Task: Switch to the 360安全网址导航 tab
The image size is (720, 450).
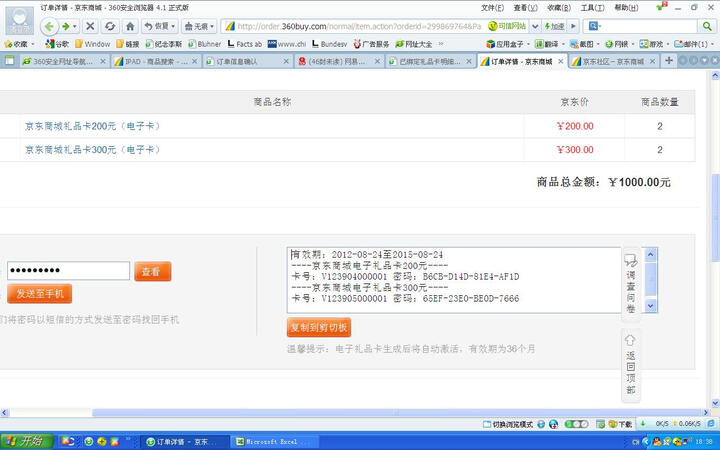Action: (63, 61)
